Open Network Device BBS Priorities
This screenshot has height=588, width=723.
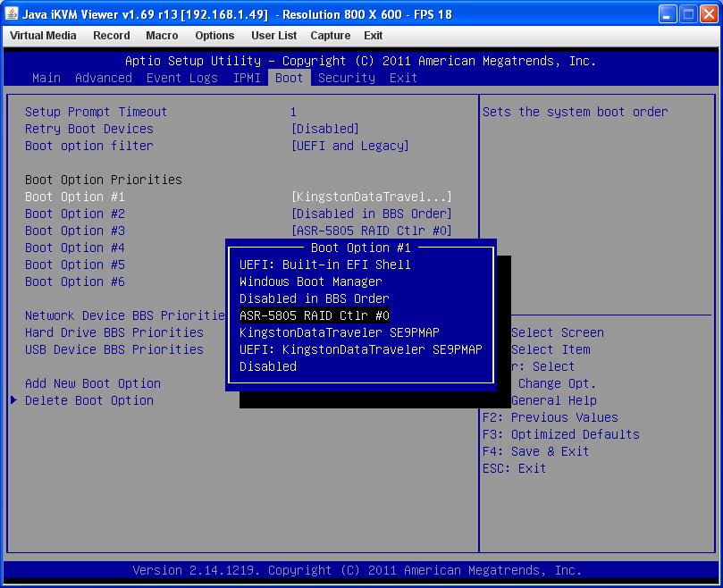click(x=124, y=315)
